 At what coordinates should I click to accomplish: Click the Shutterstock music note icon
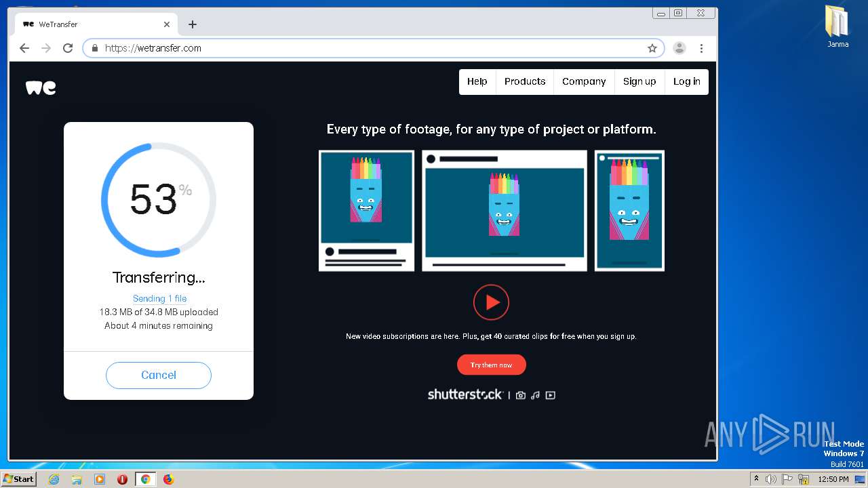535,395
